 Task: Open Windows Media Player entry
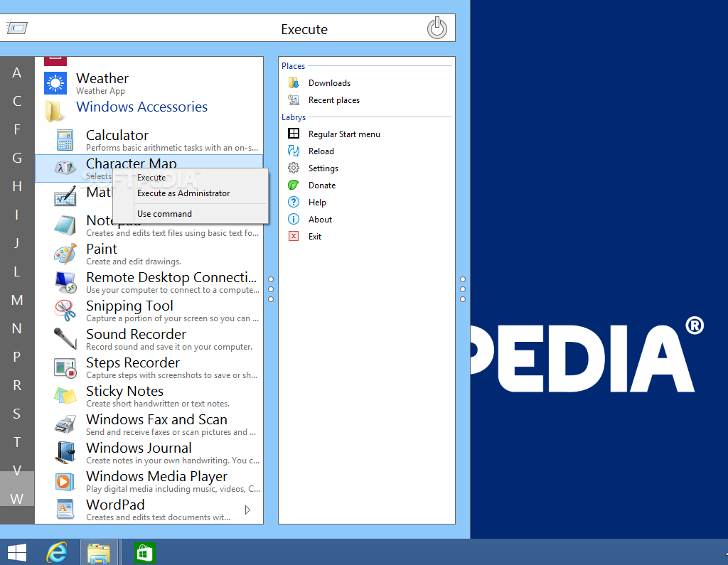(x=149, y=481)
